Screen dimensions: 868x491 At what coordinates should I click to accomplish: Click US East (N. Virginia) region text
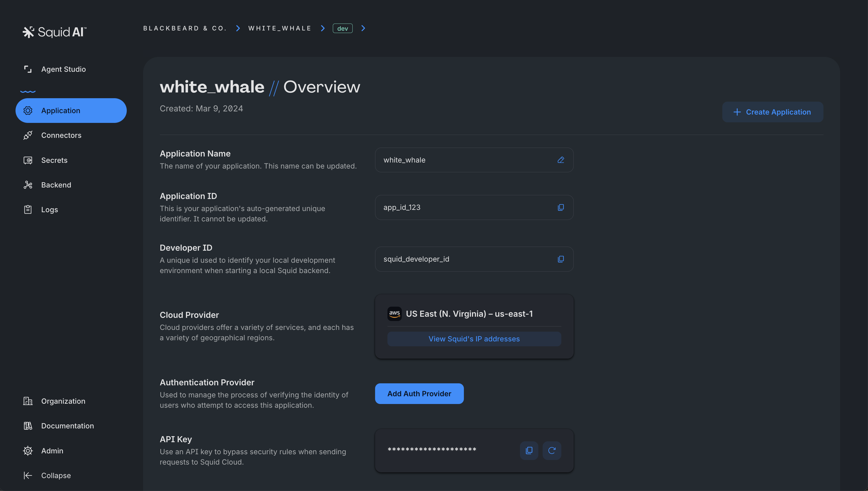point(469,314)
